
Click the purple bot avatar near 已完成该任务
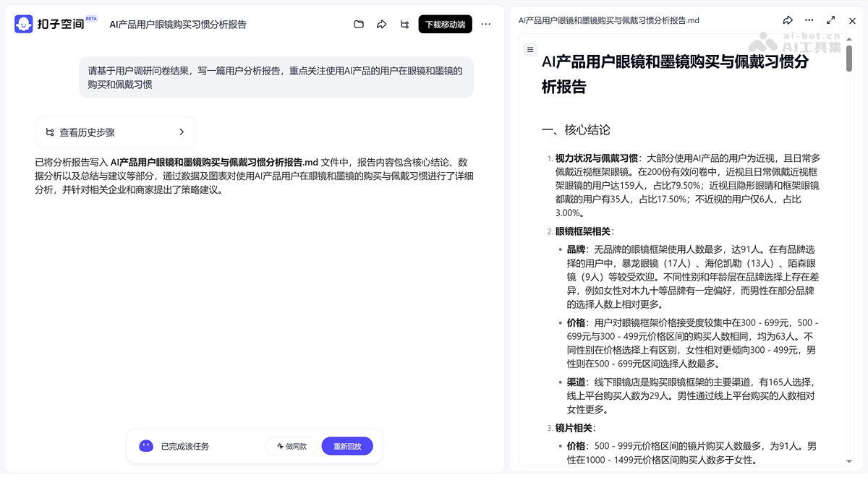pos(146,446)
